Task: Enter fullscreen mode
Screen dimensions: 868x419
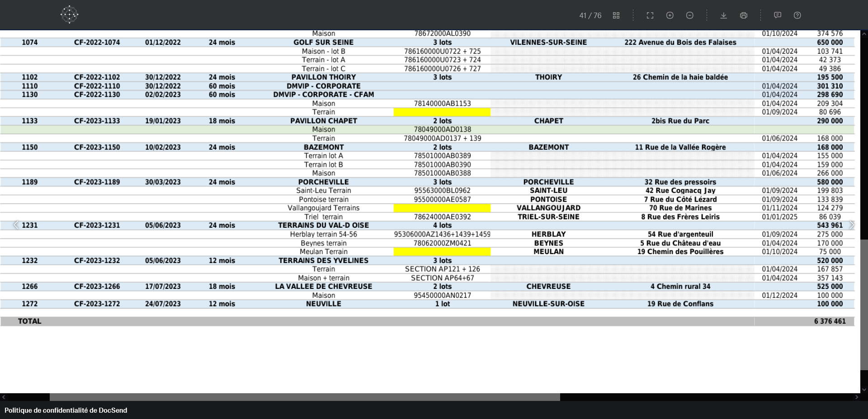Action: click(x=650, y=15)
